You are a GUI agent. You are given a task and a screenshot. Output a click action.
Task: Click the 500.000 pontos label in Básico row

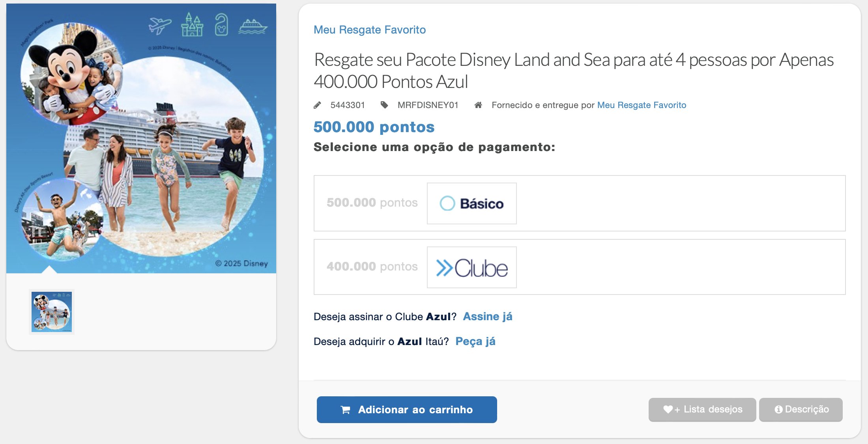pos(372,203)
